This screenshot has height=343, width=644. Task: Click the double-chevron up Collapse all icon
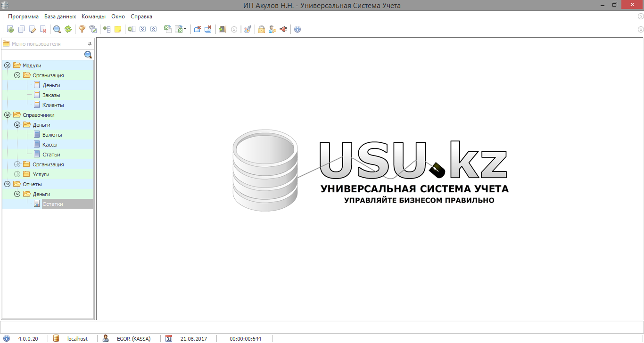(x=153, y=29)
